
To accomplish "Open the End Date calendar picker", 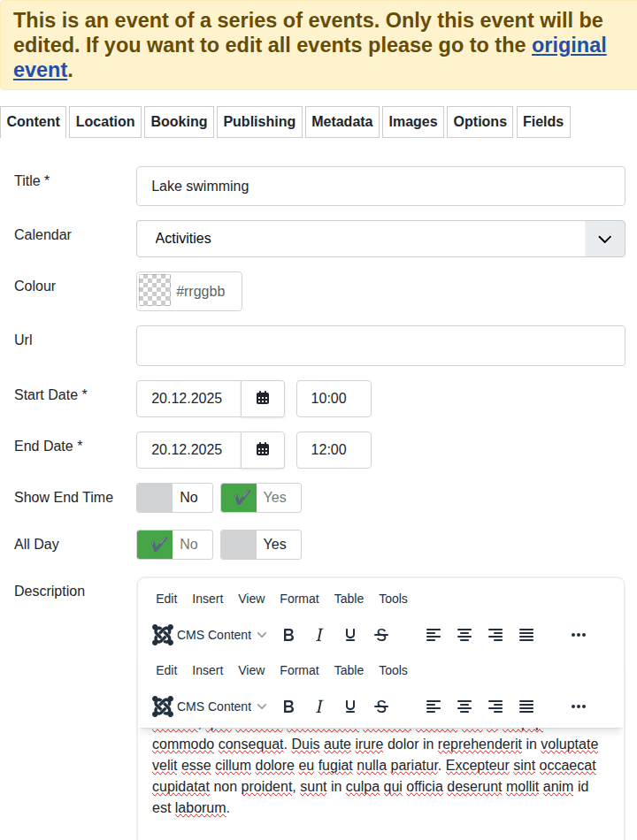I will click(263, 450).
